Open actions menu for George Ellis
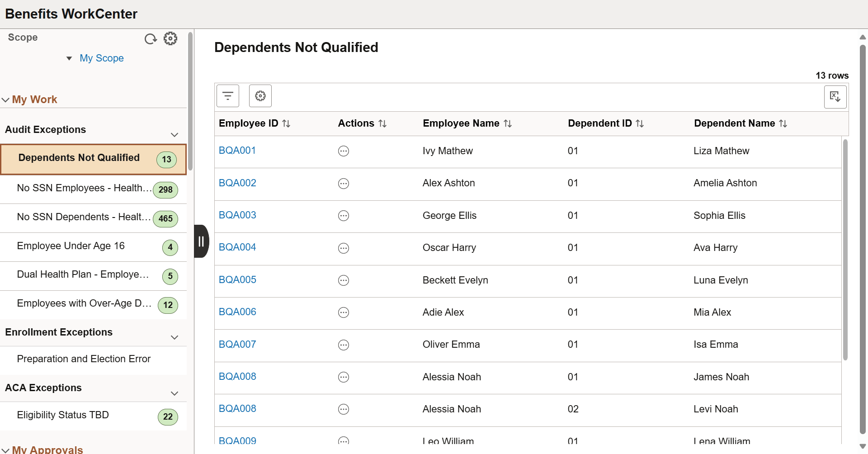This screenshot has height=454, width=868. [344, 216]
